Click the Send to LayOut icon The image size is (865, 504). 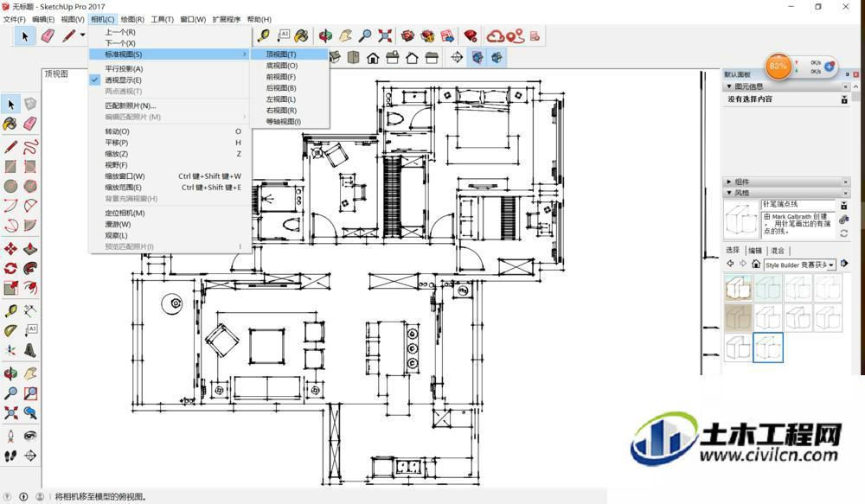447,36
